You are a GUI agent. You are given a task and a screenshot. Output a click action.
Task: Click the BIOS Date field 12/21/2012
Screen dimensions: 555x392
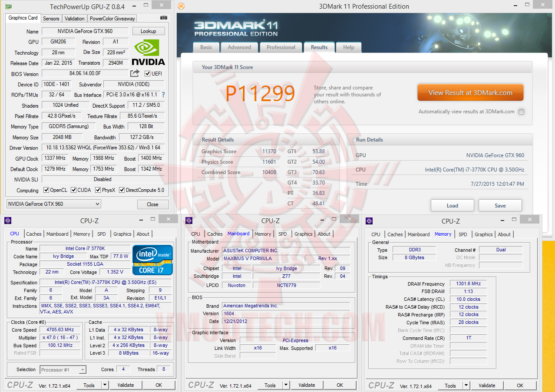coord(286,321)
